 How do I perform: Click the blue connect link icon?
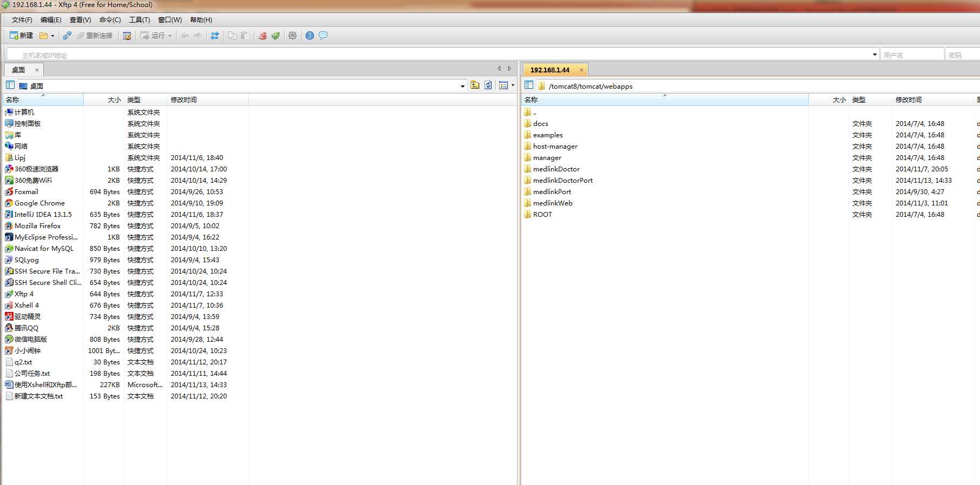point(67,36)
